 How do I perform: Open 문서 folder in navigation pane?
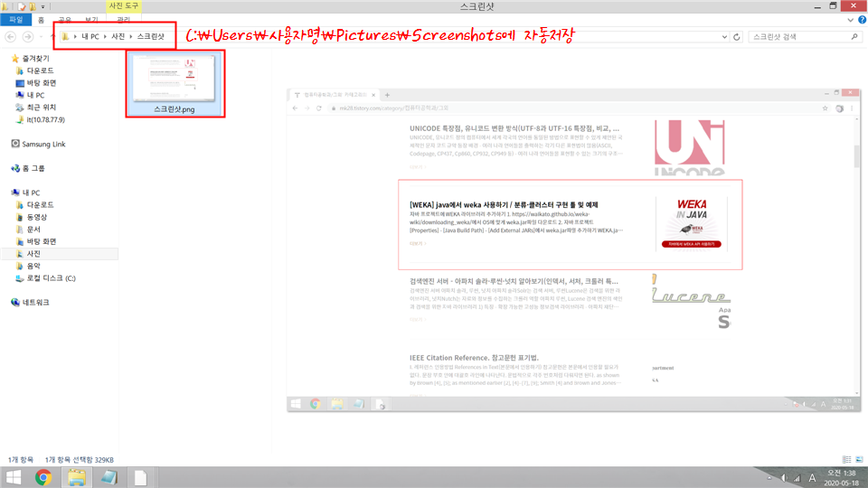tap(28, 229)
